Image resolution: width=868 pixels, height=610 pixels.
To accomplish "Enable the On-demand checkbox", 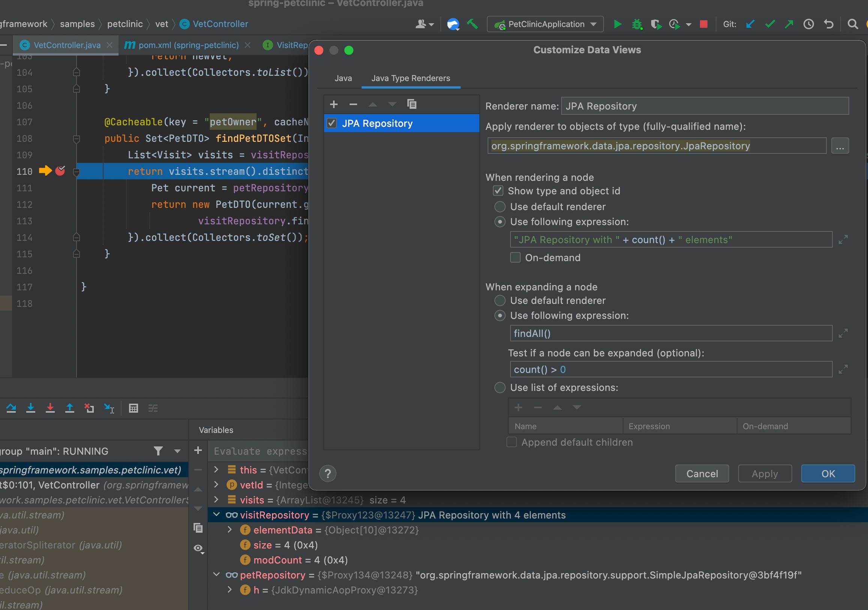I will coord(515,257).
